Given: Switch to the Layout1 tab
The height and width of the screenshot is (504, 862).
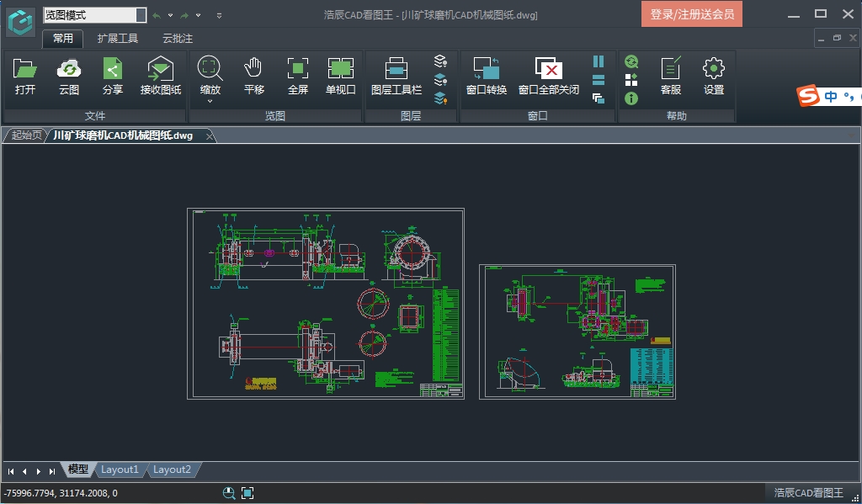Looking at the screenshot, I should (120, 470).
